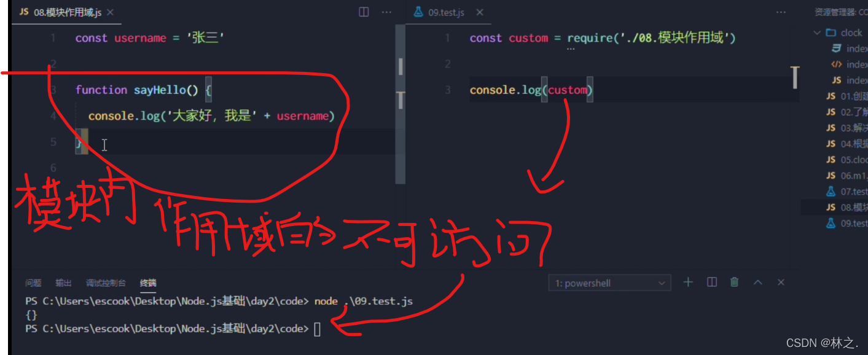868x355 pixels.
Task: Create a new terminal with plus icon
Action: click(x=688, y=283)
